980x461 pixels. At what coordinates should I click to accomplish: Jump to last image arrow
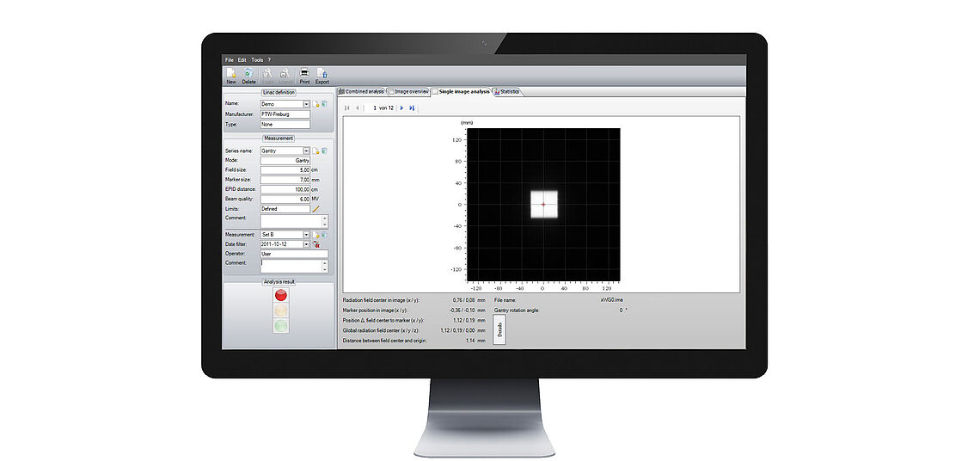pyautogui.click(x=412, y=108)
